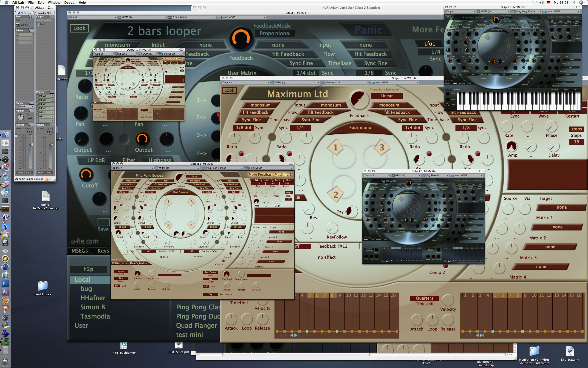Adjust the Master Out volume fader
588x368 pixels.
[52, 145]
